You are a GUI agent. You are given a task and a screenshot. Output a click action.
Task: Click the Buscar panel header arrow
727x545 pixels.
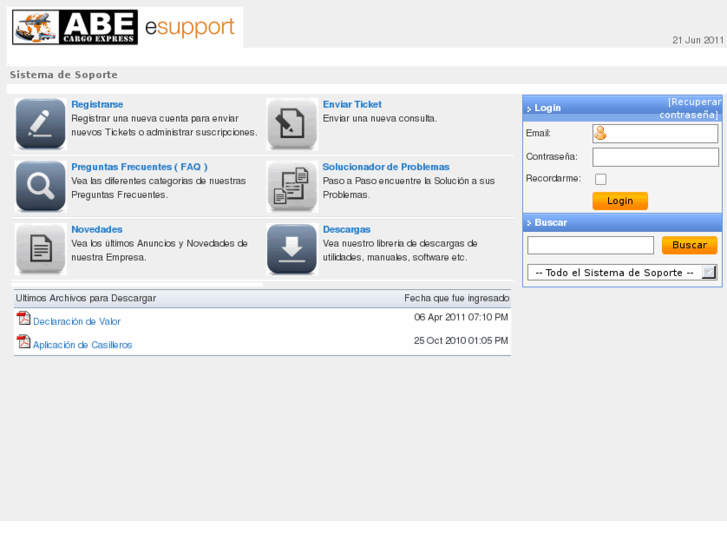pyautogui.click(x=529, y=223)
